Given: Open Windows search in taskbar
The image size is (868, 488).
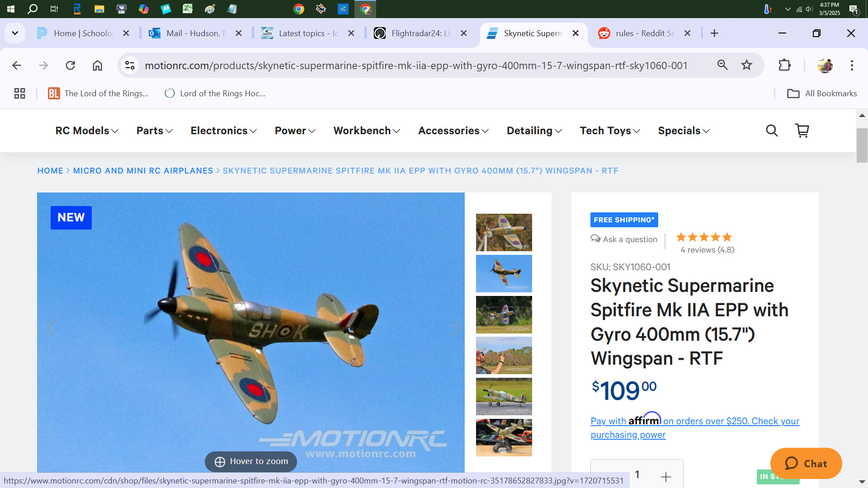Looking at the screenshot, I should tap(32, 9).
